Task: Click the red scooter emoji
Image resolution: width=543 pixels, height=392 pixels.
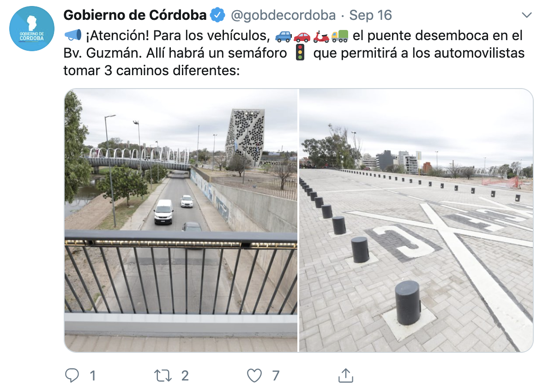Action: tap(320, 36)
